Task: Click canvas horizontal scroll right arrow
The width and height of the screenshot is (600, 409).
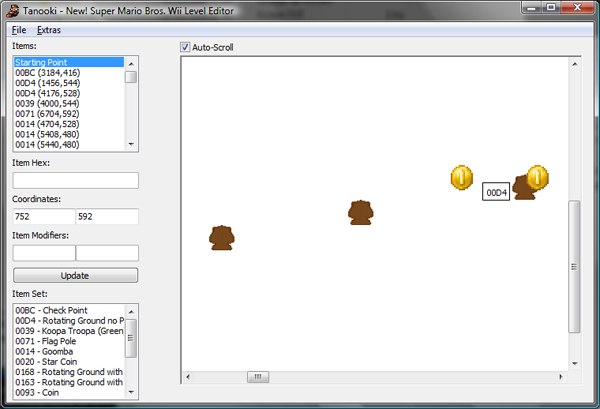Action: point(561,377)
